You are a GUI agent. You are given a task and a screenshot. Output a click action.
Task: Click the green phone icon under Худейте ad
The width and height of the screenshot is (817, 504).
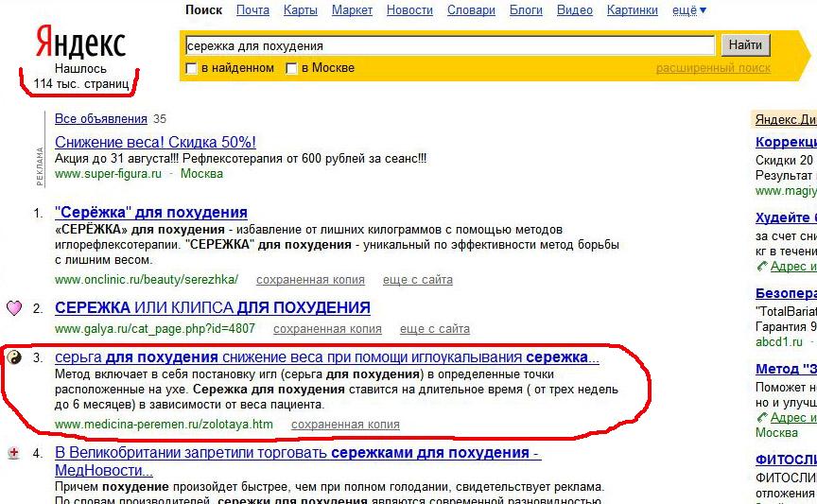pyautogui.click(x=762, y=267)
